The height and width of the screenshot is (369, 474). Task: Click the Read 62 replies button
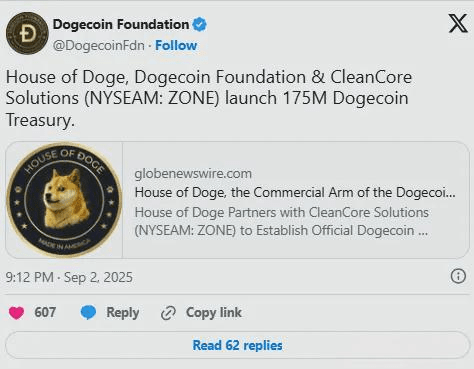(x=237, y=345)
